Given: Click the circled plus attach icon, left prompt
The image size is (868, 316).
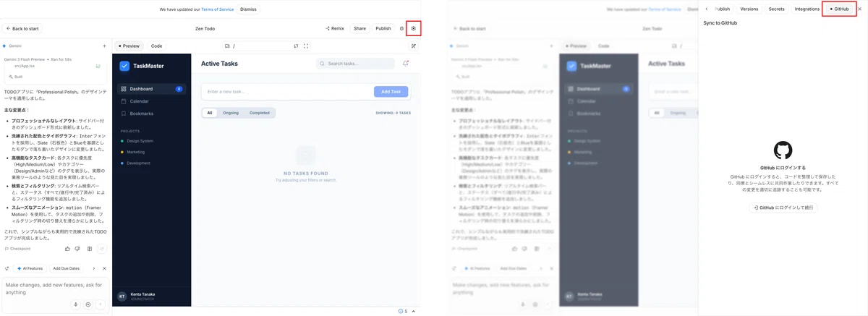Looking at the screenshot, I should click(x=88, y=304).
